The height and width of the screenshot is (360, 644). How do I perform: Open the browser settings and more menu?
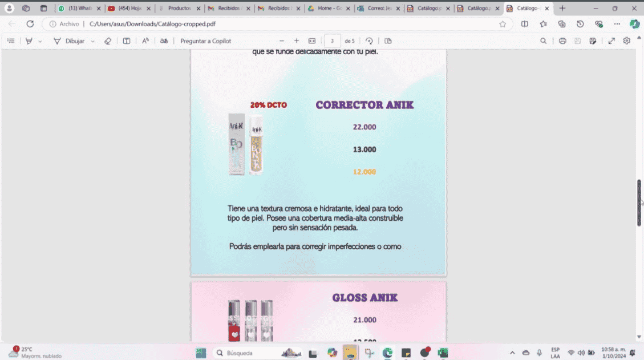[x=617, y=24]
